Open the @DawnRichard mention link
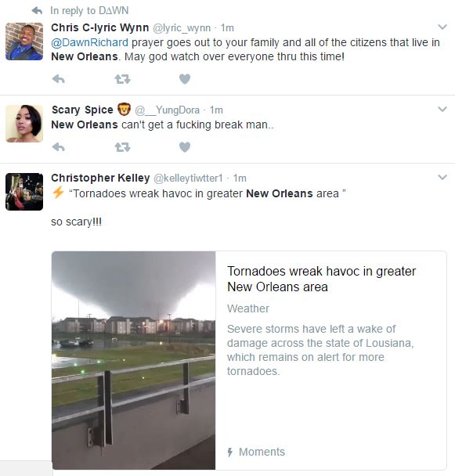 pos(89,42)
